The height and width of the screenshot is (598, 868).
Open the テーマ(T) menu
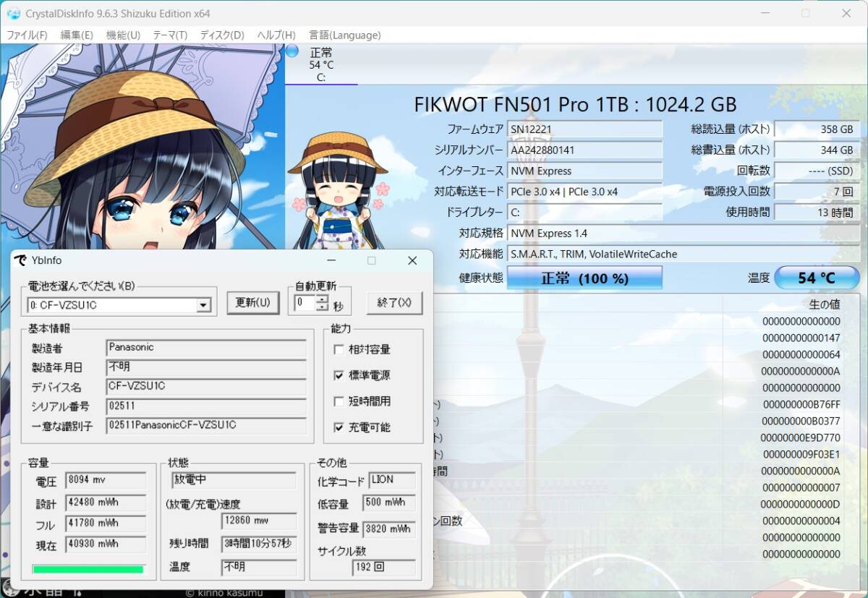170,35
